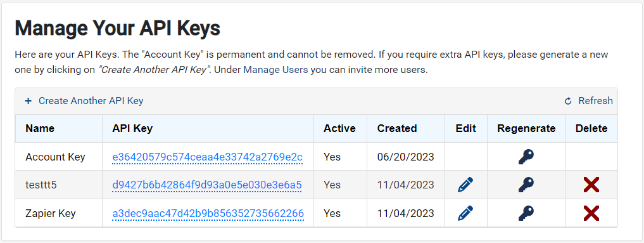The height and width of the screenshot is (243, 644).
Task: Edit the Zapier Key with pencil icon
Action: click(x=465, y=213)
